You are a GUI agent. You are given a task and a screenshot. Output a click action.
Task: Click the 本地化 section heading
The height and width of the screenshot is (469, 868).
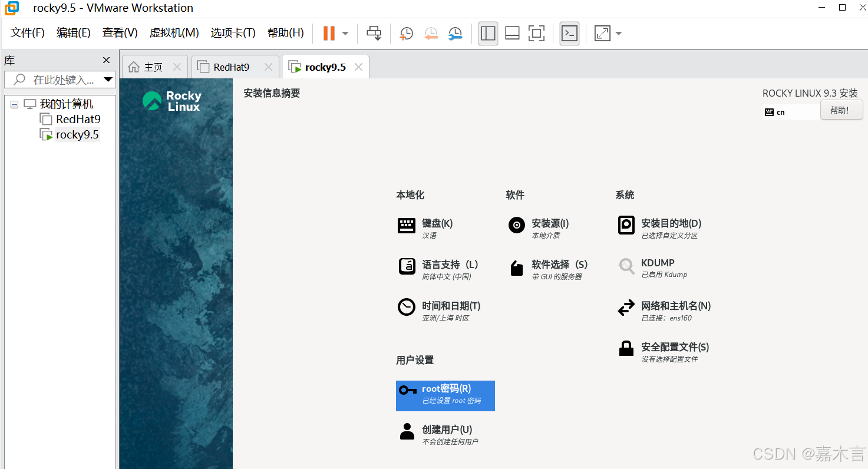click(x=410, y=195)
